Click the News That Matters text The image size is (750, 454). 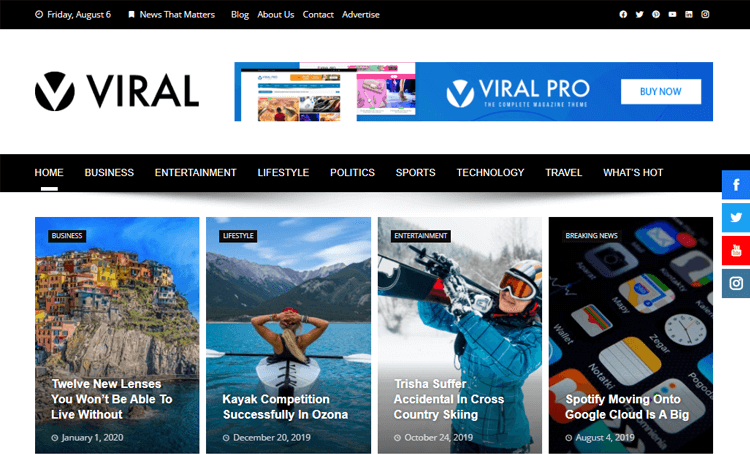pos(177,14)
